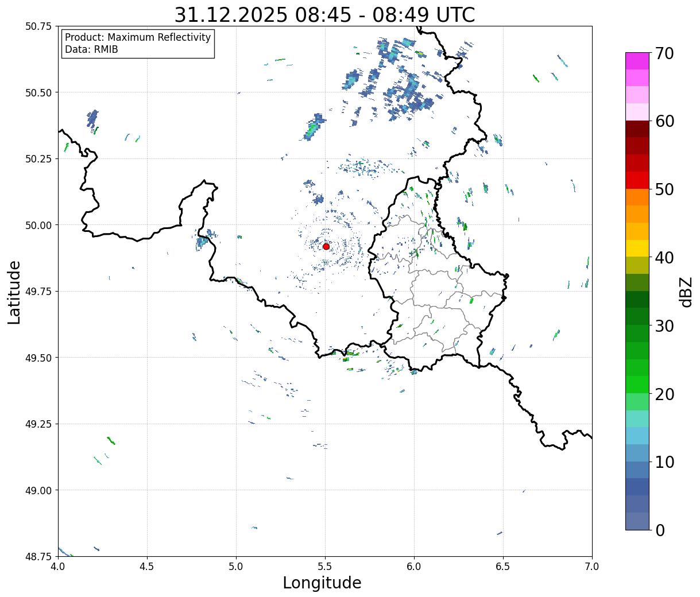Screen dimensions: 700x597
Task: Click the latitude tick label 50.75
Action: (38, 26)
